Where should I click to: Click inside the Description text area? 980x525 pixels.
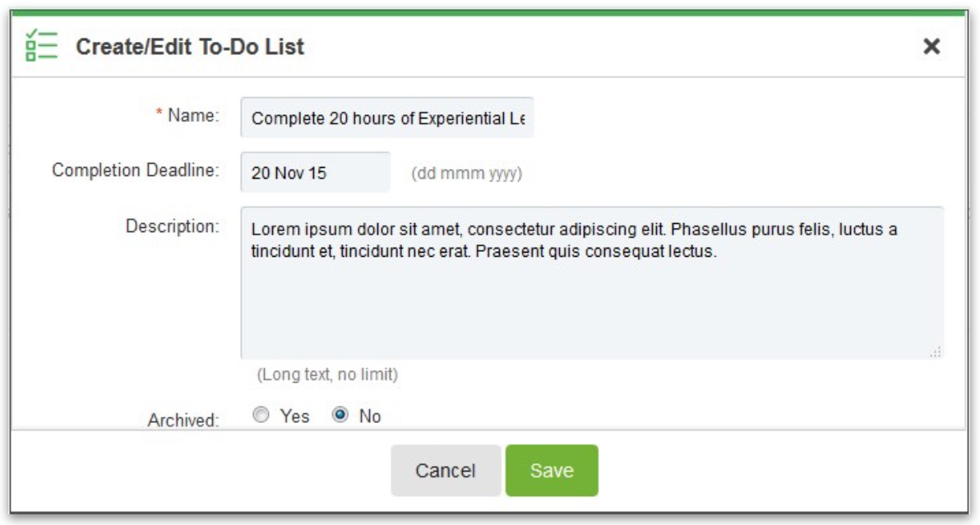(592, 283)
